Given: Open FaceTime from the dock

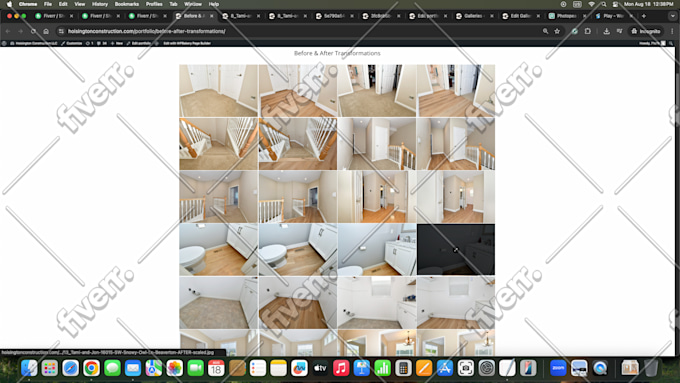Looking at the screenshot, I should (196, 368).
